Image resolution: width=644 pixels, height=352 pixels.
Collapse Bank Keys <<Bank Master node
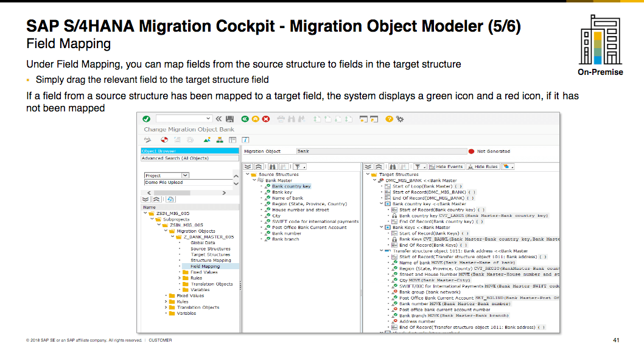click(x=381, y=228)
